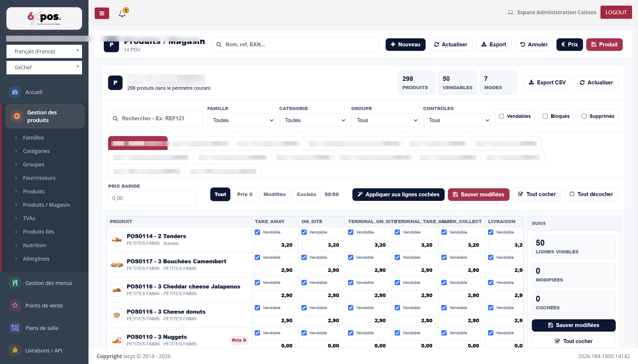The height and width of the screenshot is (364, 638).
Task: Toggle the hamburger sidebar menu
Action: [x=102, y=13]
